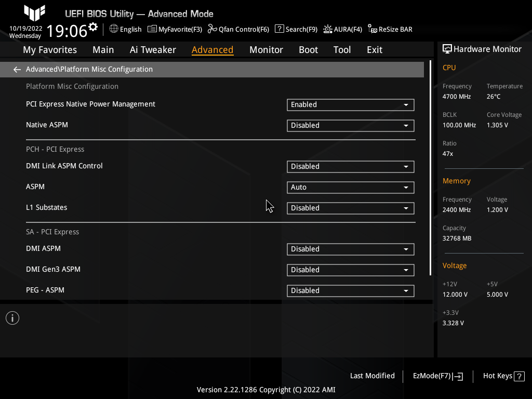The height and width of the screenshot is (399, 532).
Task: Click the information icon at bottom left
Action: (12, 317)
